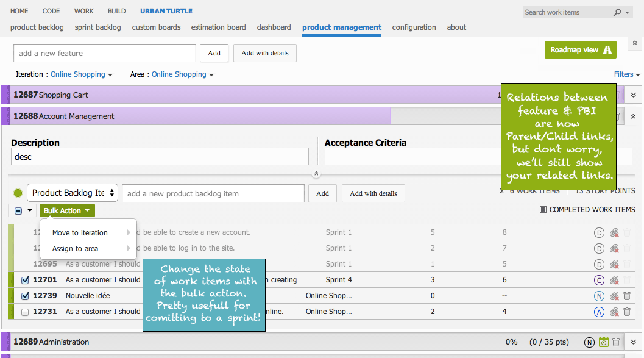This screenshot has width=644, height=358.
Task: Click the Account Management progress bar
Action: [x=201, y=116]
